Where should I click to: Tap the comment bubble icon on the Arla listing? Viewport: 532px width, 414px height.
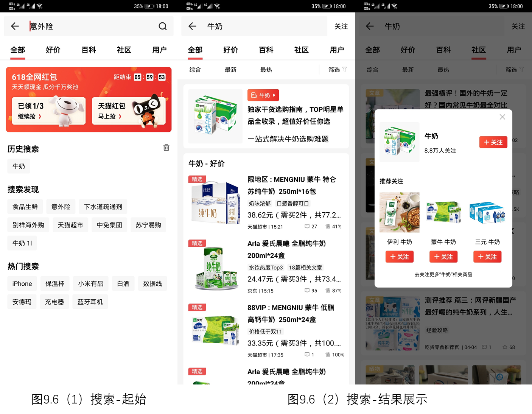[306, 290]
